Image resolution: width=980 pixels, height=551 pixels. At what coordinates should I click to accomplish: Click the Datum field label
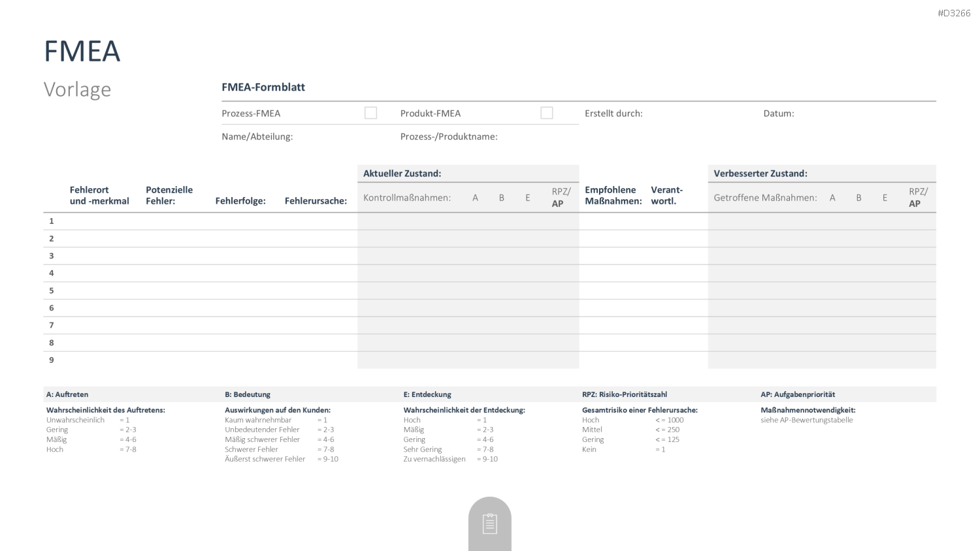(x=779, y=113)
